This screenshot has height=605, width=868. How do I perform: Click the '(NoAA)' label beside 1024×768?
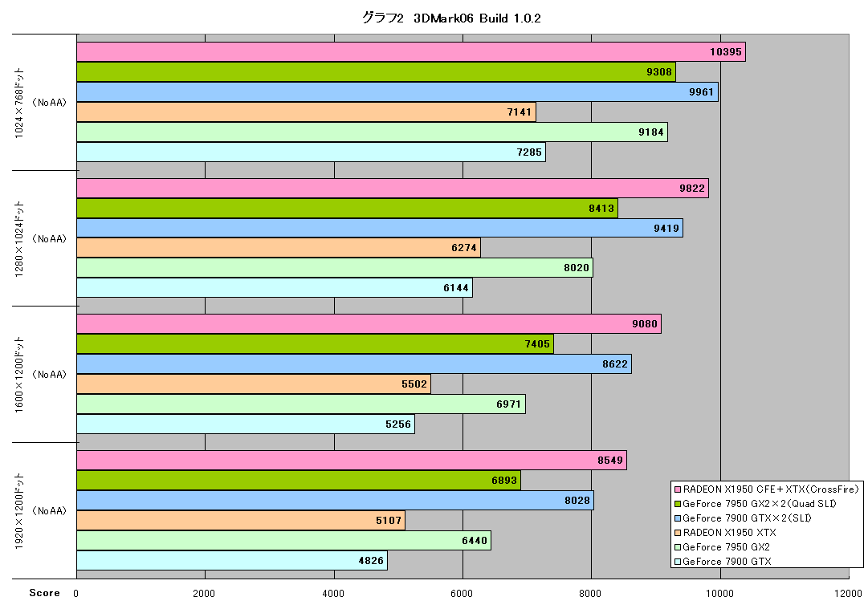pos(49,103)
